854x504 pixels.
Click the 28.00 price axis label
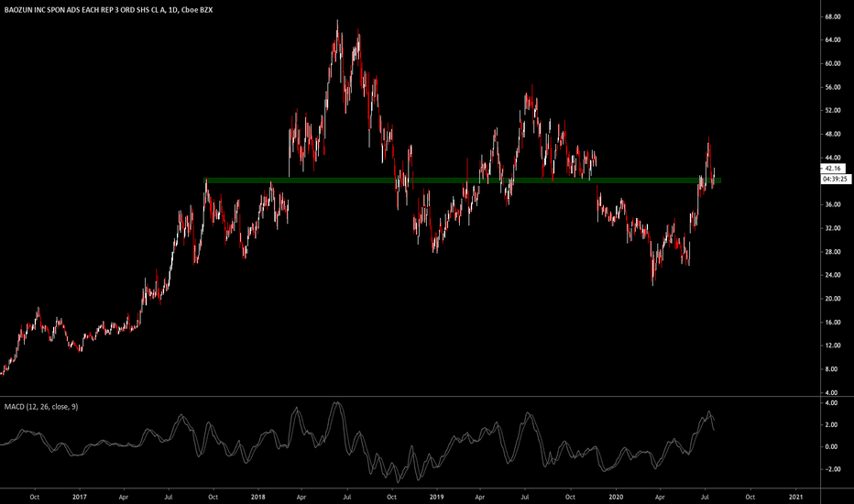coord(832,252)
